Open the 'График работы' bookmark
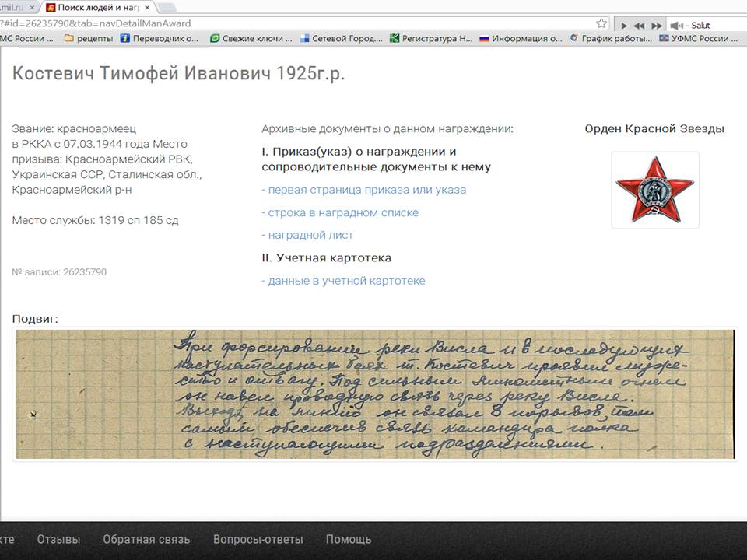This screenshot has height=560, width=747. tap(609, 38)
